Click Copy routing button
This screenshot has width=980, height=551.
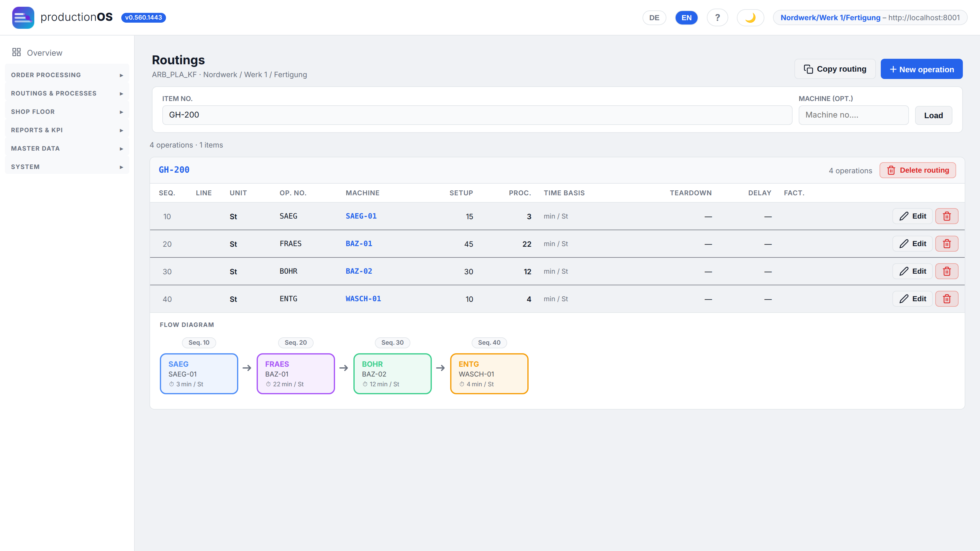pyautogui.click(x=835, y=69)
